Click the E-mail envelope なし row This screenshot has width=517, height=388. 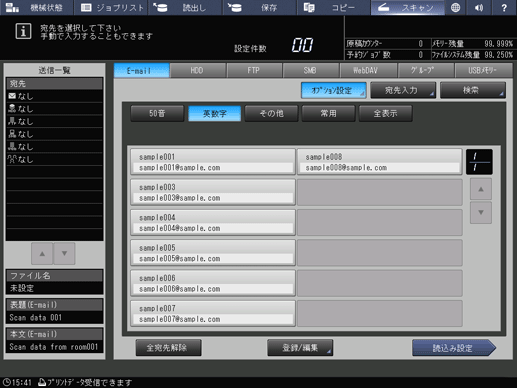tap(54, 96)
